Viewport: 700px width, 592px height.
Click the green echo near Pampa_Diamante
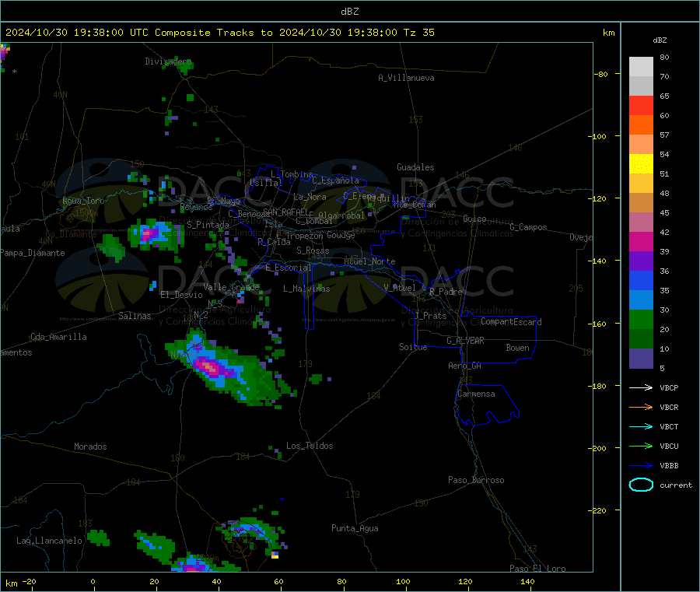point(111,248)
